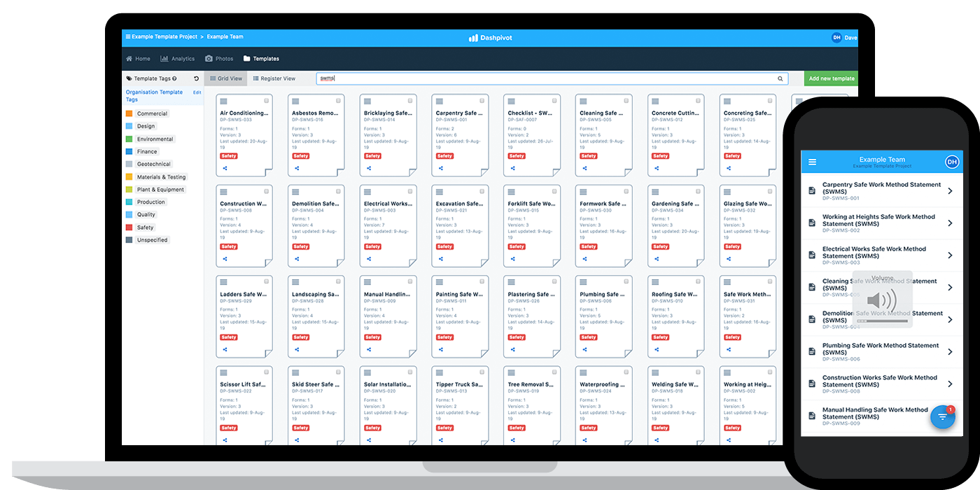
Task: Share the Forklift Safe template
Action: click(513, 258)
